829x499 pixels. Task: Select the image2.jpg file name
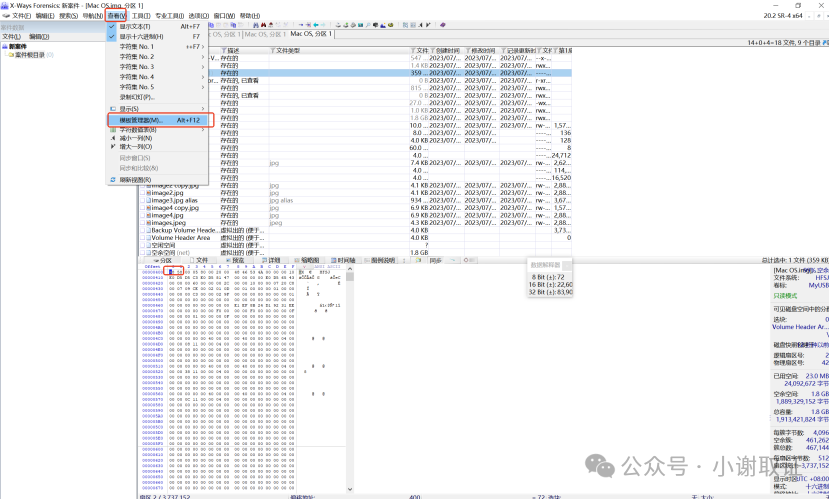tap(168, 193)
